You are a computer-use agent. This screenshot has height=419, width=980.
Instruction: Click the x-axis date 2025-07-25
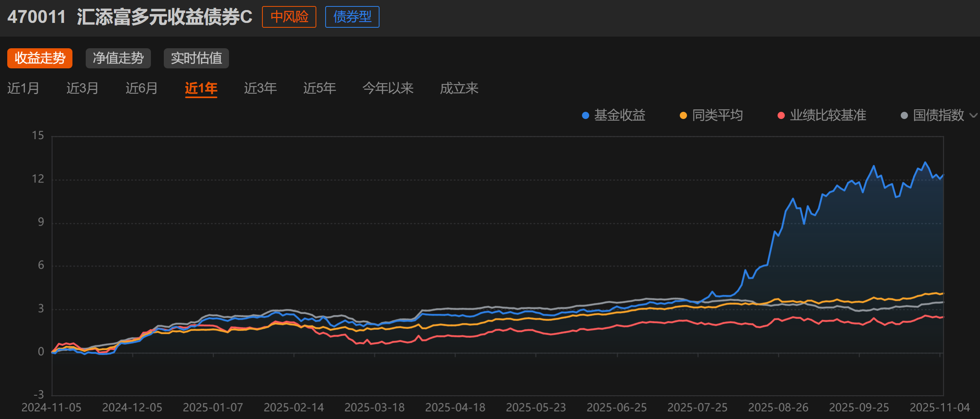point(697,408)
